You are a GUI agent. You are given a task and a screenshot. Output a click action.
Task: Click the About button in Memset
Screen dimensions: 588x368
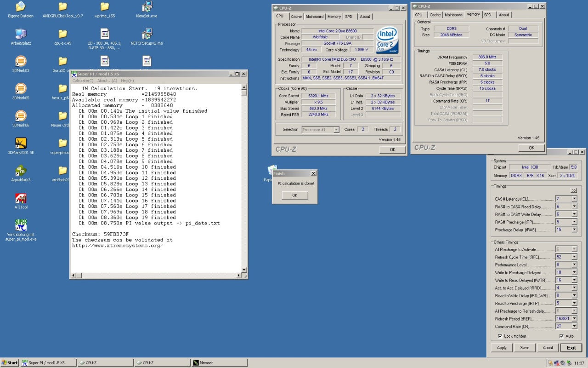click(x=548, y=348)
